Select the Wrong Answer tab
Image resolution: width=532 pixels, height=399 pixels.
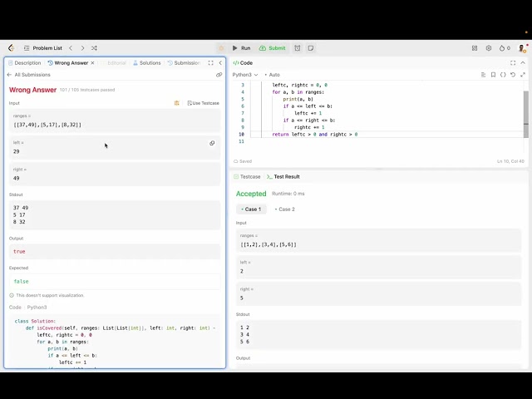point(68,63)
